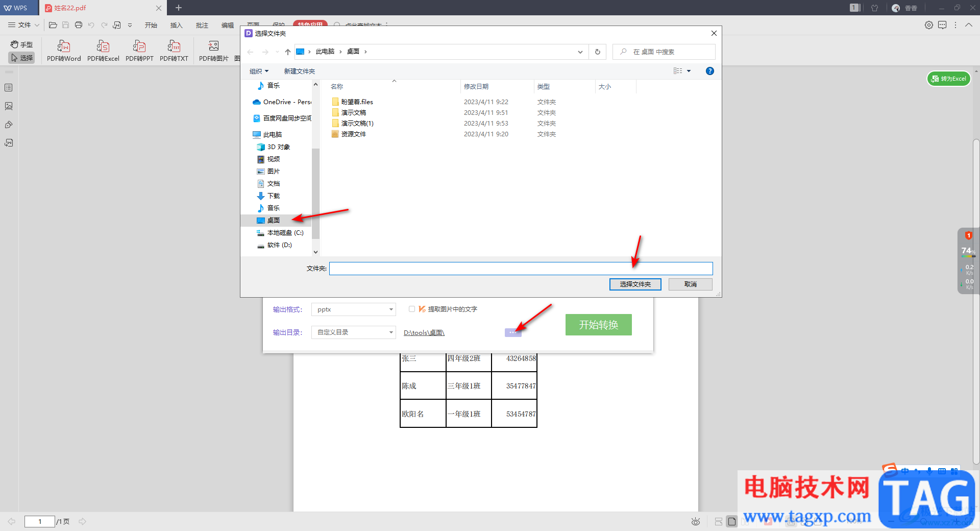Click the undo arrow icon
Screen dimensions: 980x531
(x=91, y=25)
